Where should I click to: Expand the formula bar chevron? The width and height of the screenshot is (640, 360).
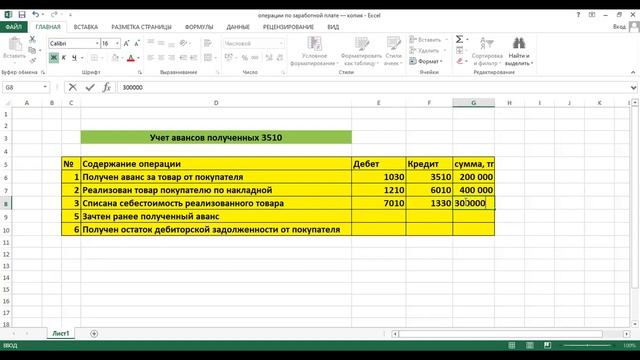point(633,87)
